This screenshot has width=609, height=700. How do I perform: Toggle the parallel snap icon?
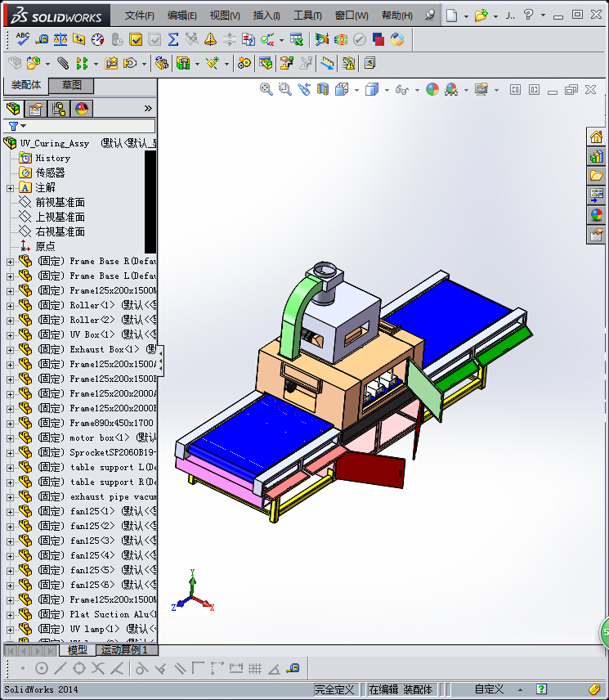[180, 668]
